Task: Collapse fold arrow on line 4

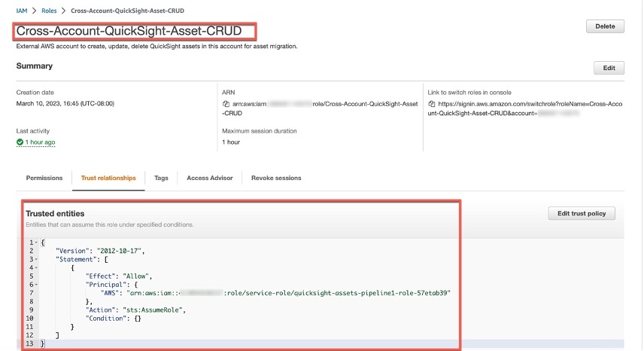Action: pos(36,268)
